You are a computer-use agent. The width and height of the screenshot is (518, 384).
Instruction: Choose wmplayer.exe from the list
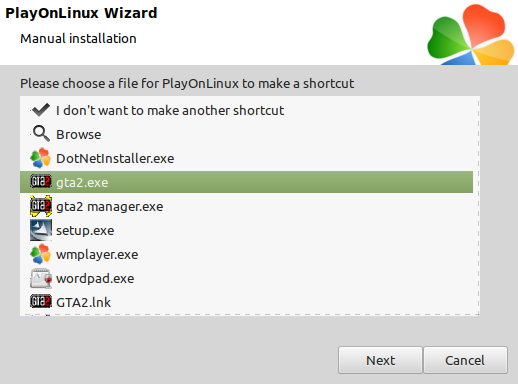(246, 254)
